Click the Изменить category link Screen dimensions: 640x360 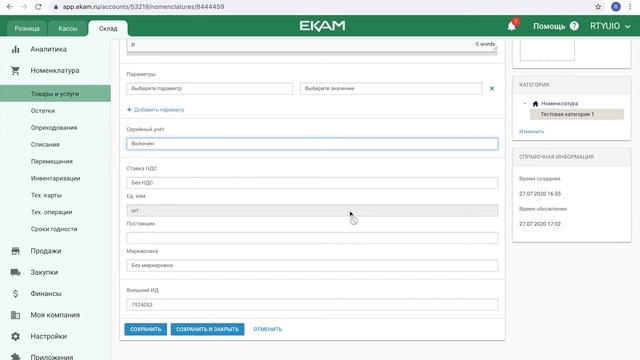click(x=531, y=131)
